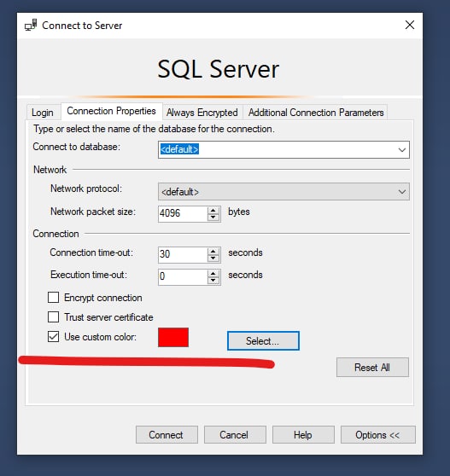The width and height of the screenshot is (450, 476).
Task: Click the Connect to Server title icon
Action: pyautogui.click(x=31, y=25)
